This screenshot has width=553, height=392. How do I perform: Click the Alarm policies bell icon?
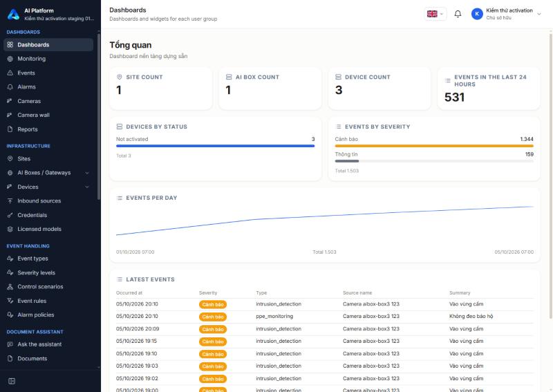click(10, 315)
